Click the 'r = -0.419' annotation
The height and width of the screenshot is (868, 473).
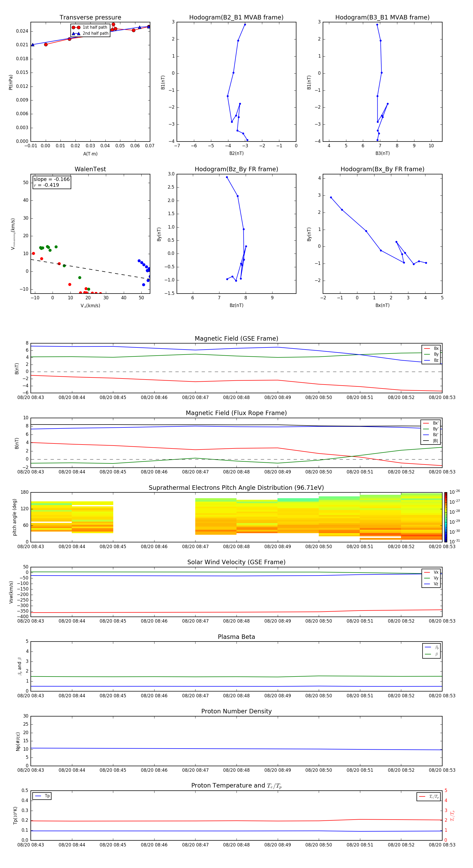(47, 185)
